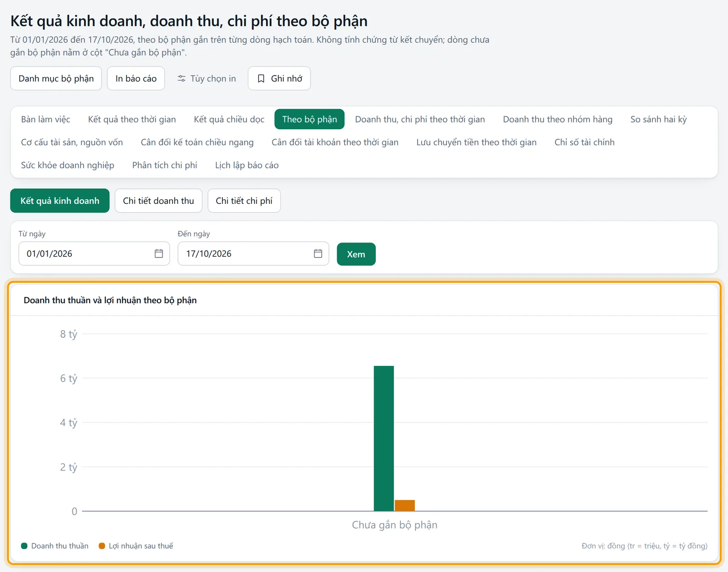Click chart title Doanh thu thuần và lợi nhuận
This screenshot has width=728, height=572.
[110, 300]
